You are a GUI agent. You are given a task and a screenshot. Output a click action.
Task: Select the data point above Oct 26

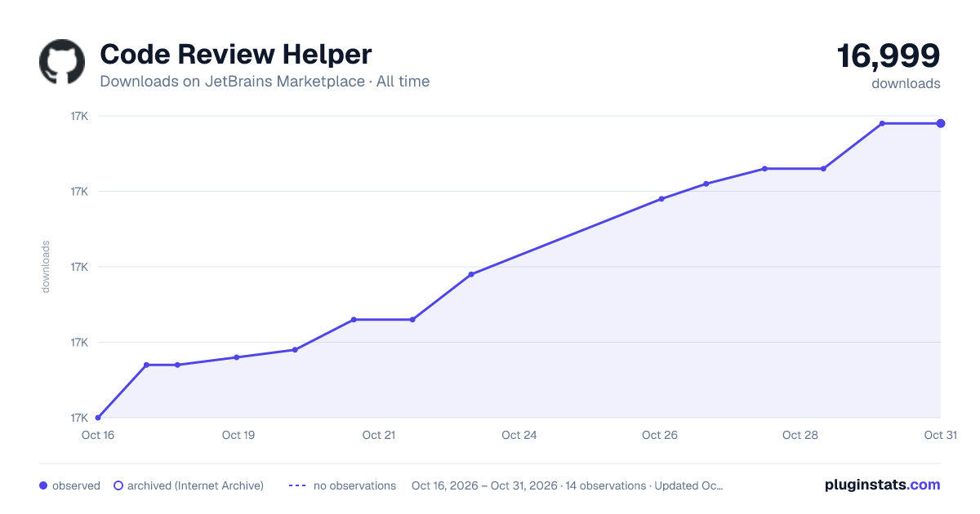pyautogui.click(x=661, y=199)
